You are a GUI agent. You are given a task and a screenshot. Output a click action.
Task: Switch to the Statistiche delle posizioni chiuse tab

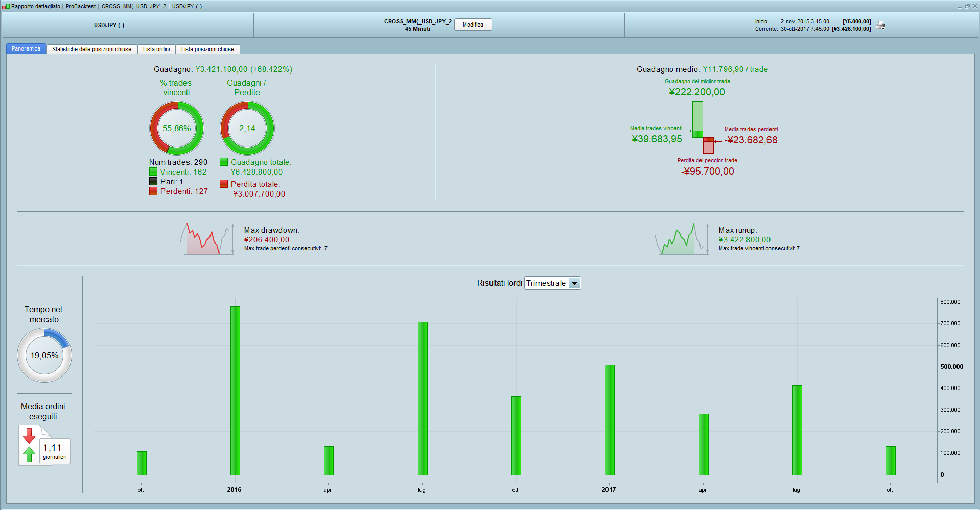[91, 49]
